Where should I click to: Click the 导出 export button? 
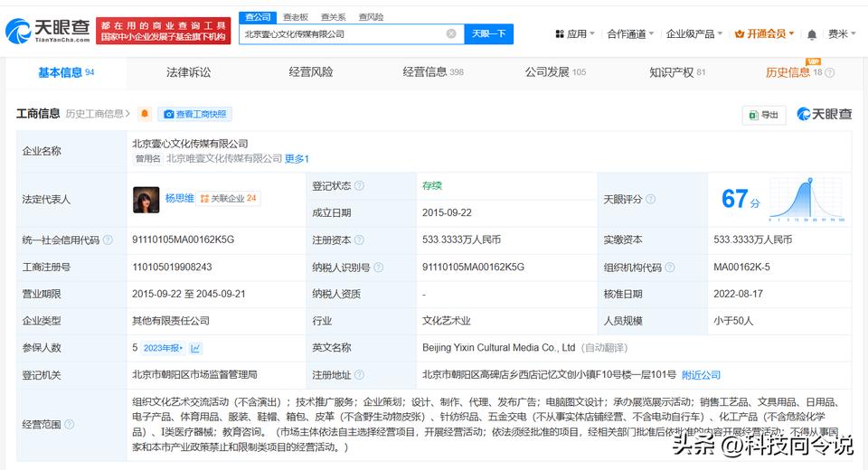point(763,115)
